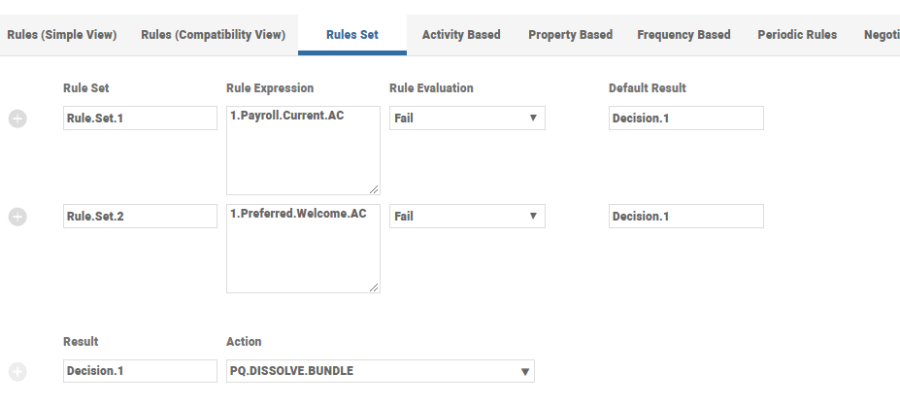Screen dimensions: 900x407
Task: Select the Property Based tab
Action: point(570,35)
